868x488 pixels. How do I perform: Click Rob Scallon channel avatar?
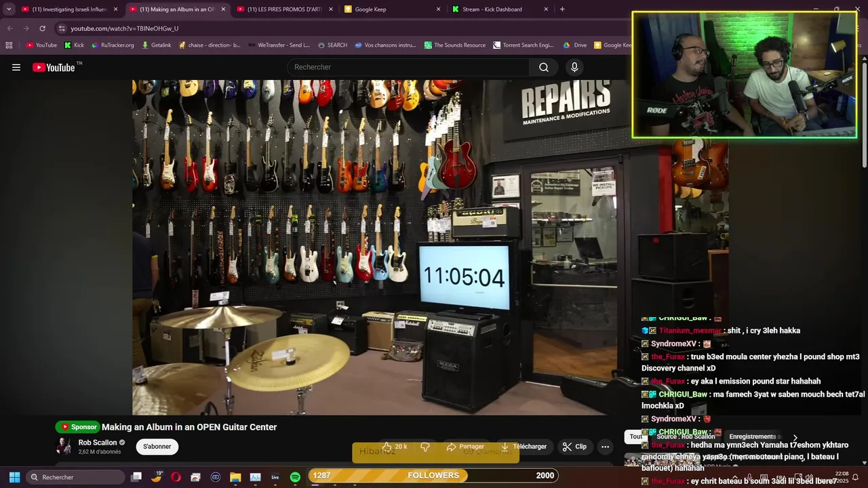click(64, 446)
